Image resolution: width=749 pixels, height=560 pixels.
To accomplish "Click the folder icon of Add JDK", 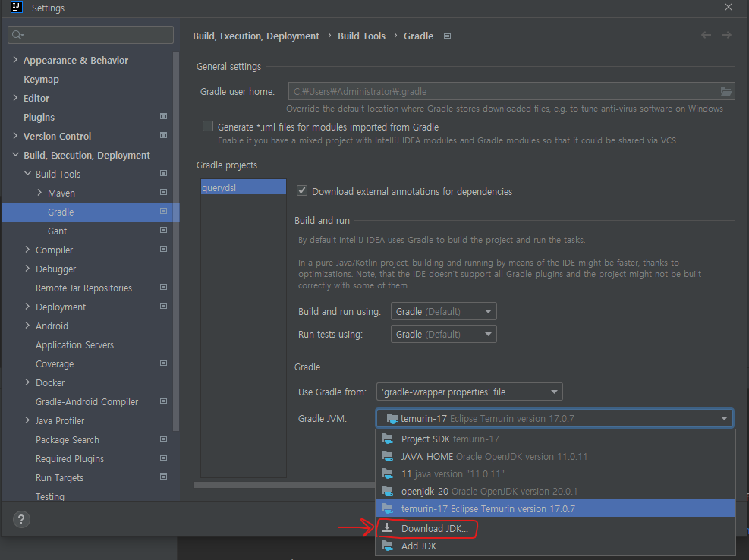I will click(387, 546).
